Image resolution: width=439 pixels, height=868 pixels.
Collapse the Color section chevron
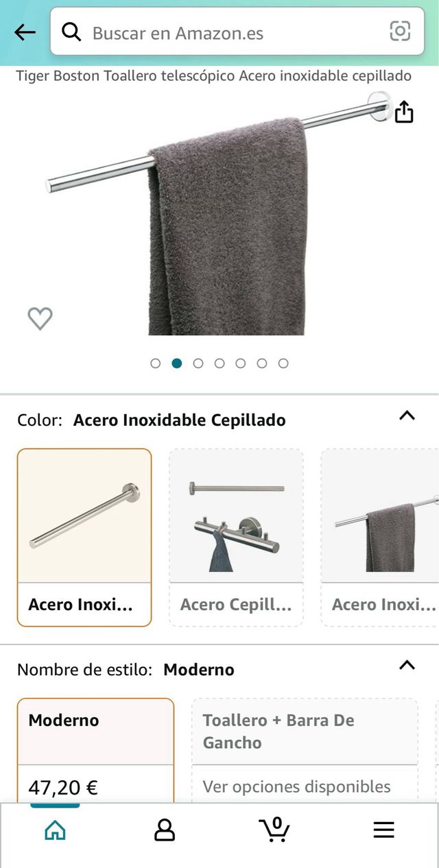[407, 415]
